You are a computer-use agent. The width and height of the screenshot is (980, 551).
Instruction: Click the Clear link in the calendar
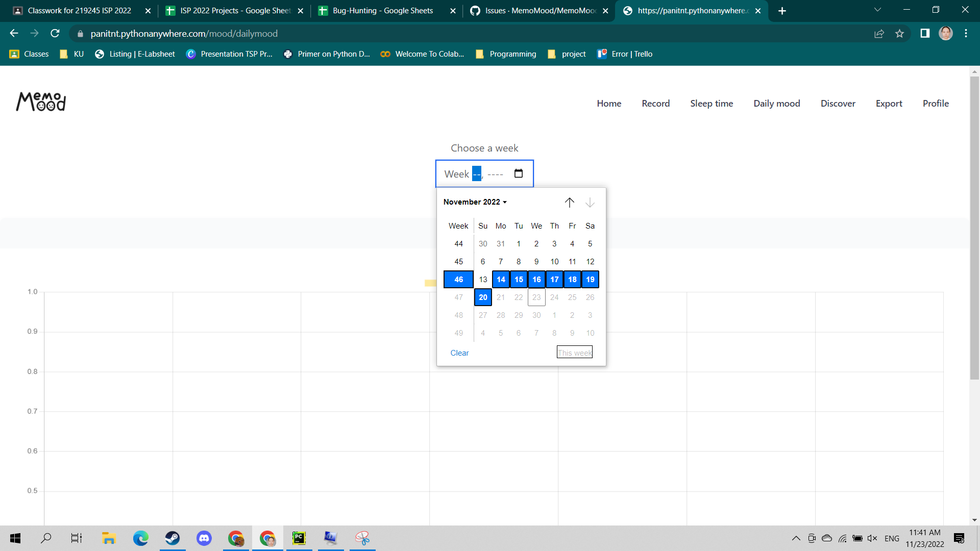click(x=459, y=353)
